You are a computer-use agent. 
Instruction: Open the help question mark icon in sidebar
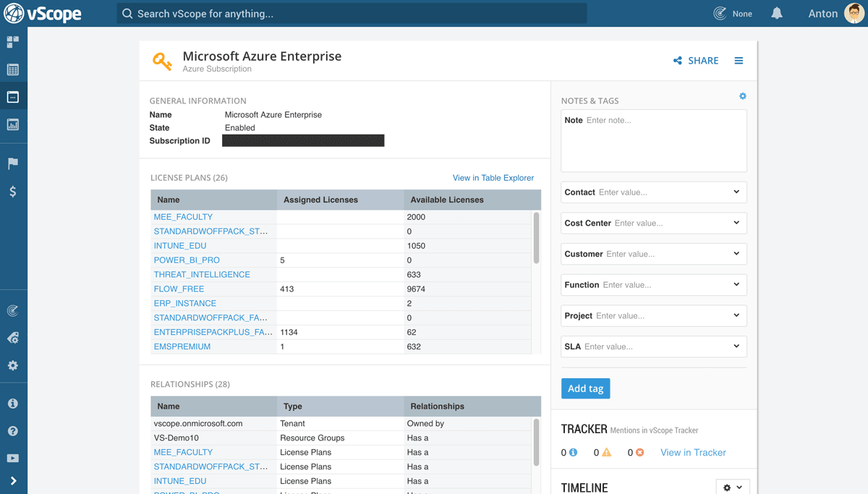pos(13,431)
